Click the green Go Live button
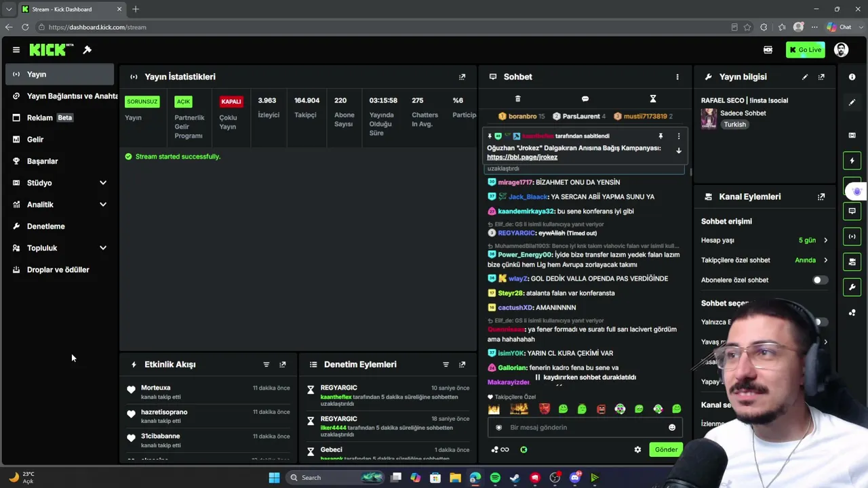The width and height of the screenshot is (868, 488). (805, 49)
